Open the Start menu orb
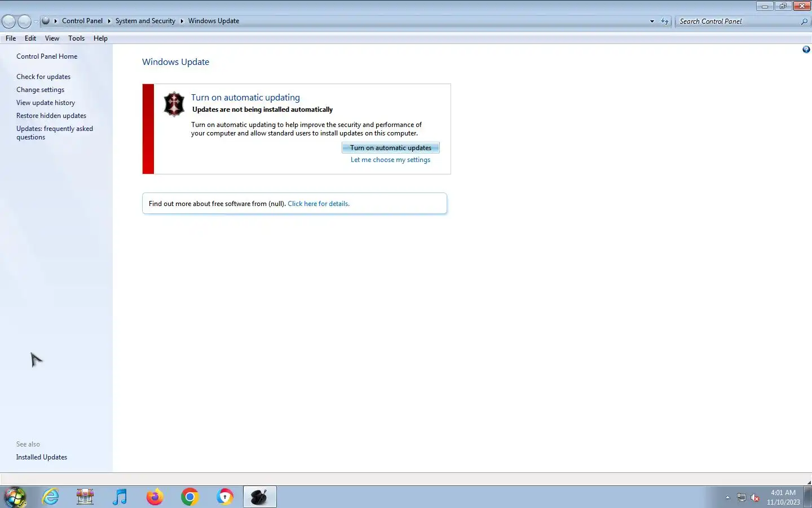Screen dimensions: 812x508 click(15, 497)
